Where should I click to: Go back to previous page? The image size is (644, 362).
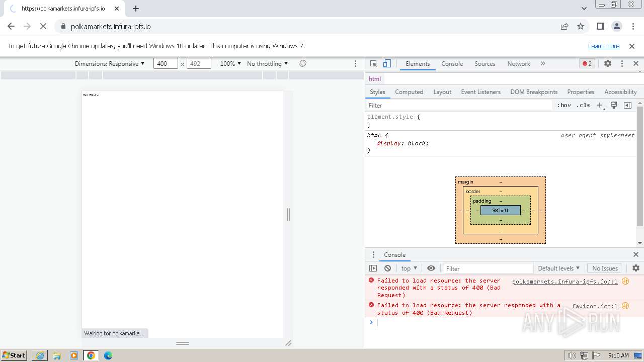[x=11, y=27]
